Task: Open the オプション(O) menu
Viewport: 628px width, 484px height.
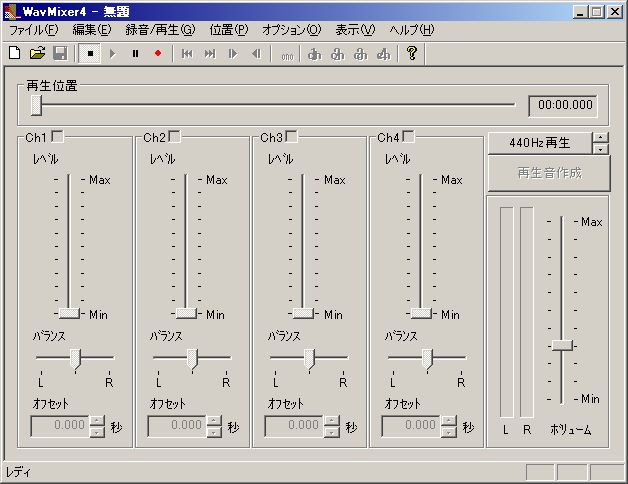Action: tap(292, 30)
